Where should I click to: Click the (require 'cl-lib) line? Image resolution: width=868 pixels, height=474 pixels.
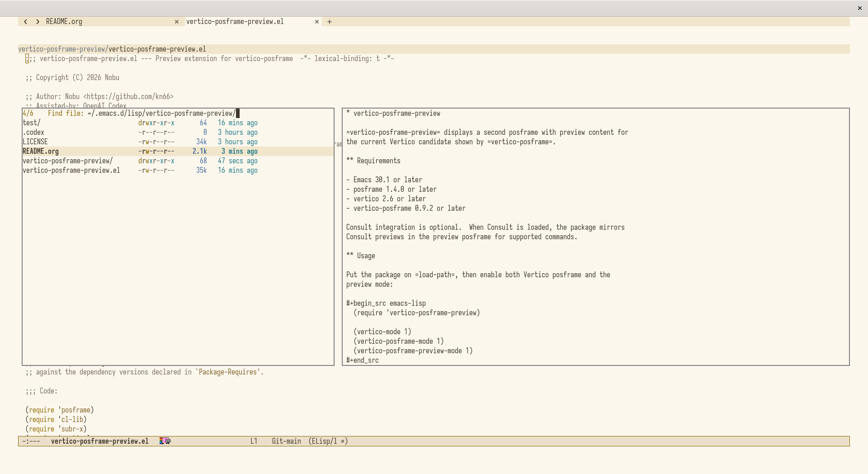[x=56, y=420]
